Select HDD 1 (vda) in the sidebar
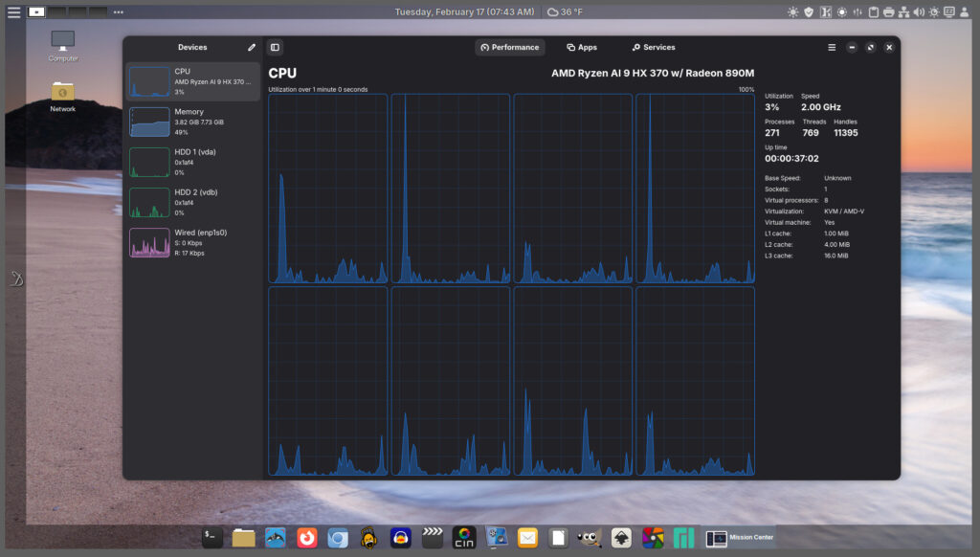Viewport: 980px width, 557px height. point(192,162)
